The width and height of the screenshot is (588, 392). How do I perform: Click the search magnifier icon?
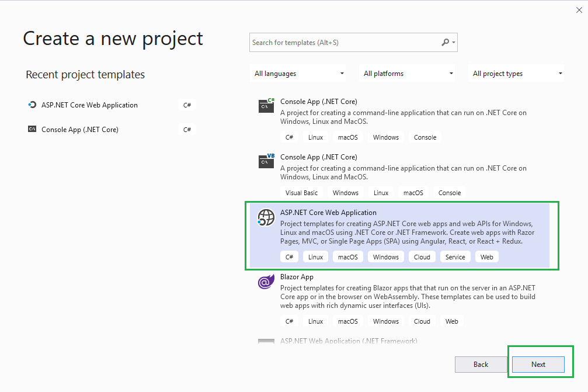pos(446,43)
